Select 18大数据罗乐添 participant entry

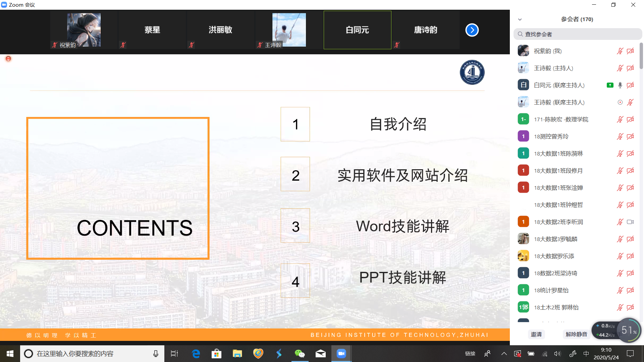(x=554, y=256)
